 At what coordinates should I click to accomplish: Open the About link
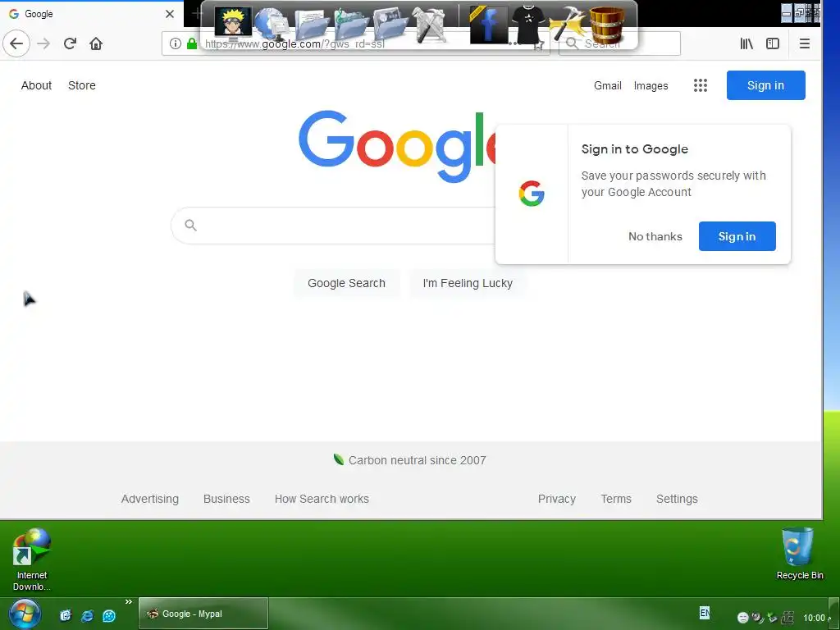36,85
